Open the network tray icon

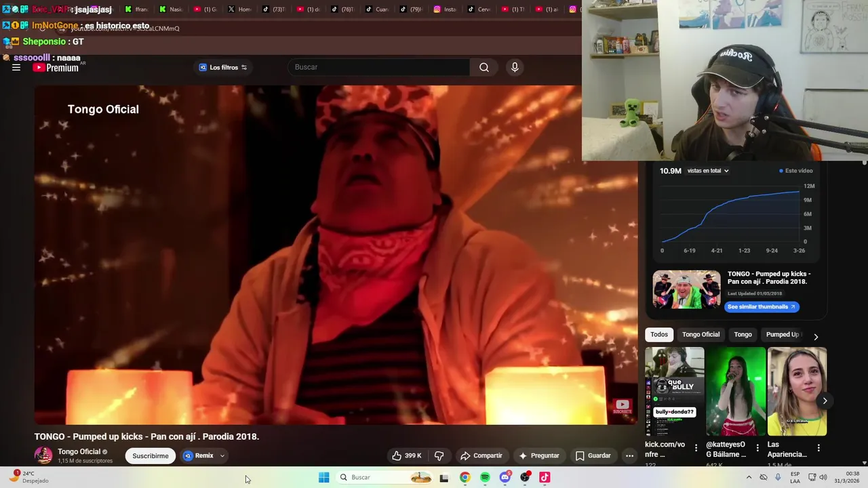click(812, 477)
